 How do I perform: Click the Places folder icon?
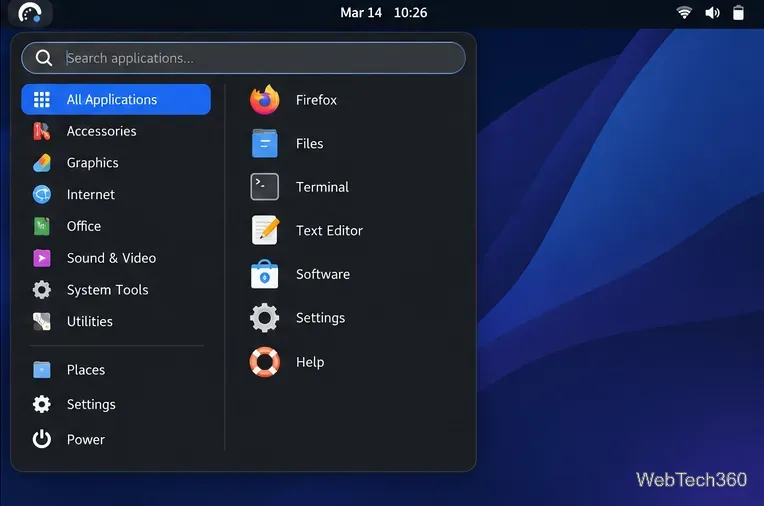point(42,370)
